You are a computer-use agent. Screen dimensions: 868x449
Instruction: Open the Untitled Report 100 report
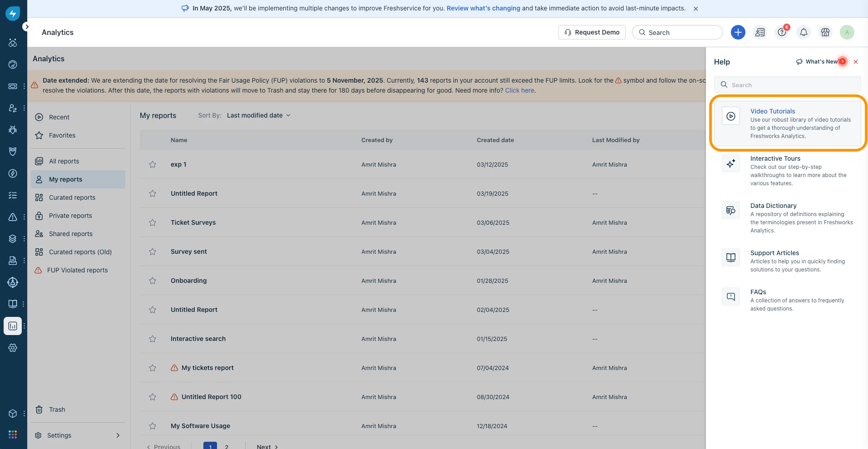(x=212, y=397)
